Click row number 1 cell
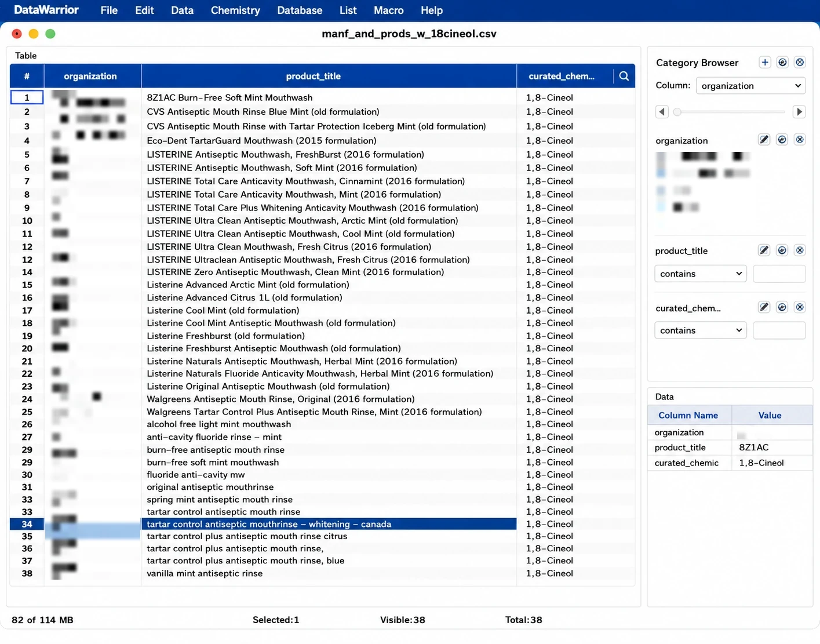Image resolution: width=820 pixels, height=644 pixels. point(27,97)
